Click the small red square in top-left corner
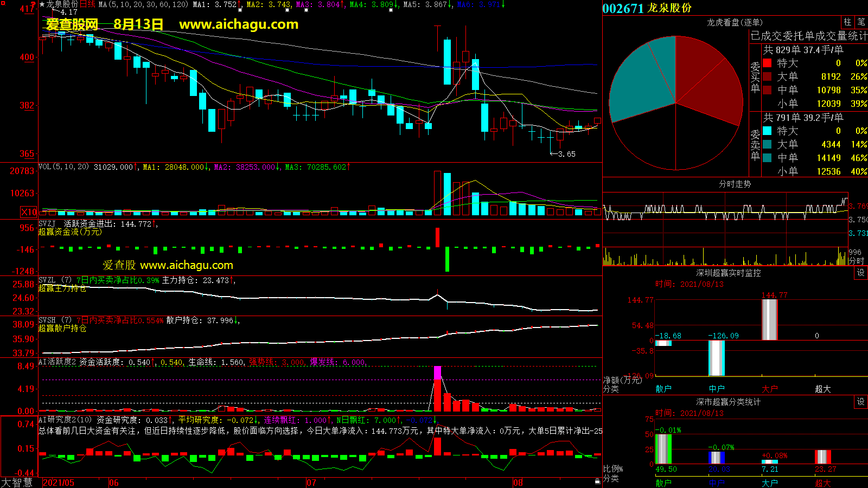Image resolution: width=868 pixels, height=488 pixels. (x=3, y=3)
